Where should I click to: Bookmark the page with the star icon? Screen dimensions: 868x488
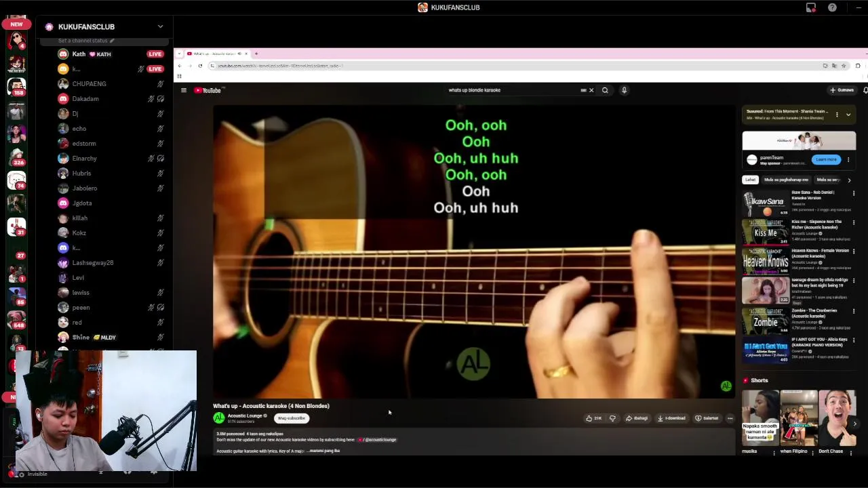[844, 66]
